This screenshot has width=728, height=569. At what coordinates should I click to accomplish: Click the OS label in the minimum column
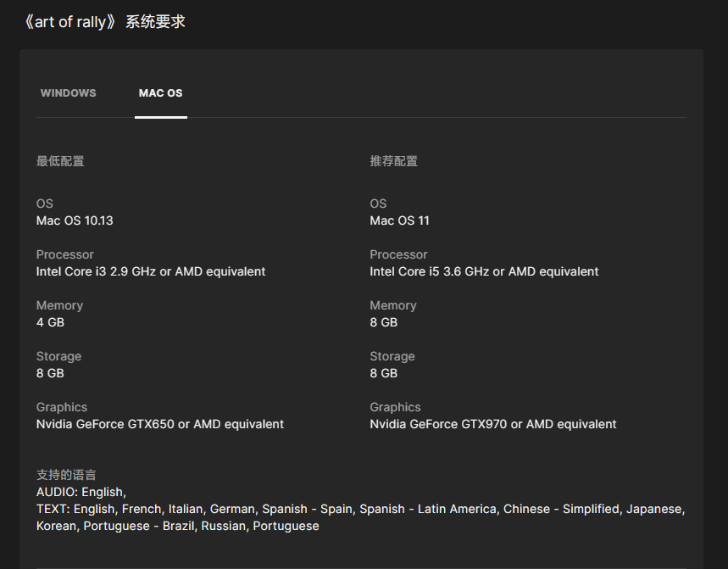click(45, 204)
